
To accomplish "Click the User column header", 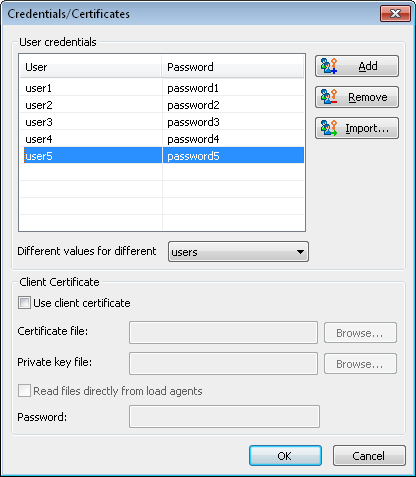I will (x=91, y=67).
